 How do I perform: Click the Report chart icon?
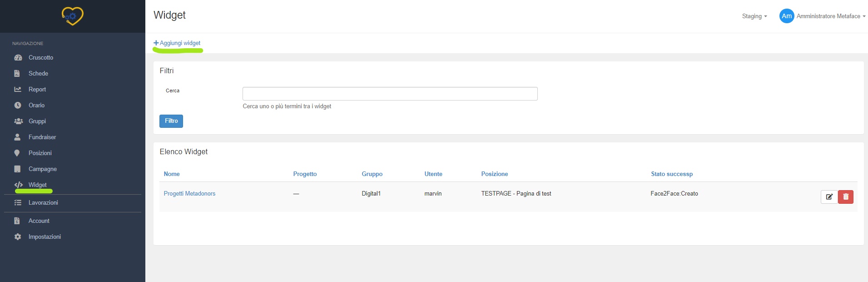[x=18, y=90]
